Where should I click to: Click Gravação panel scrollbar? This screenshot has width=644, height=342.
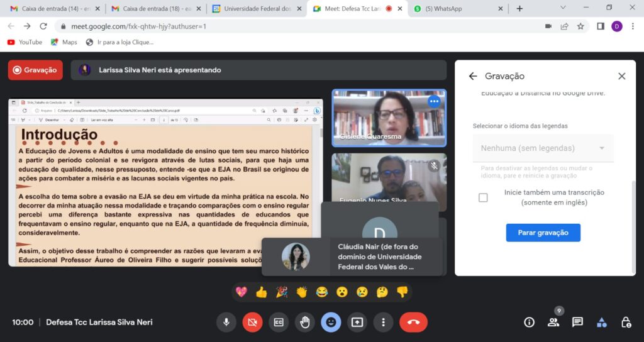[633, 227]
